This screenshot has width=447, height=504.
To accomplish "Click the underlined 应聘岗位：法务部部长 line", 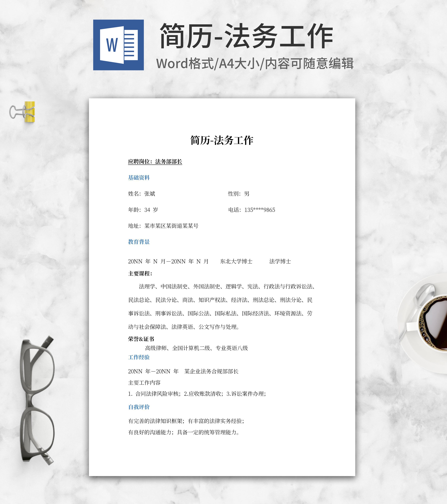I will coord(155,161).
